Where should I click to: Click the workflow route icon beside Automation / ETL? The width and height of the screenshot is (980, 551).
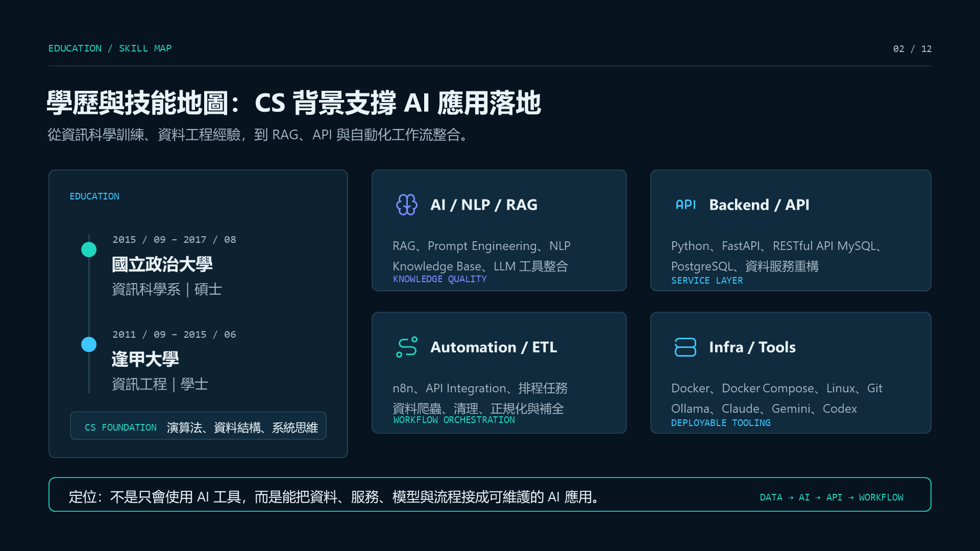click(x=407, y=347)
